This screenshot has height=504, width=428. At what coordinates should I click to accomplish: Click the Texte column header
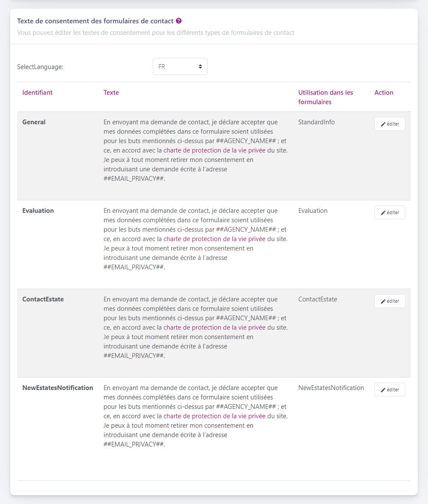(x=111, y=92)
